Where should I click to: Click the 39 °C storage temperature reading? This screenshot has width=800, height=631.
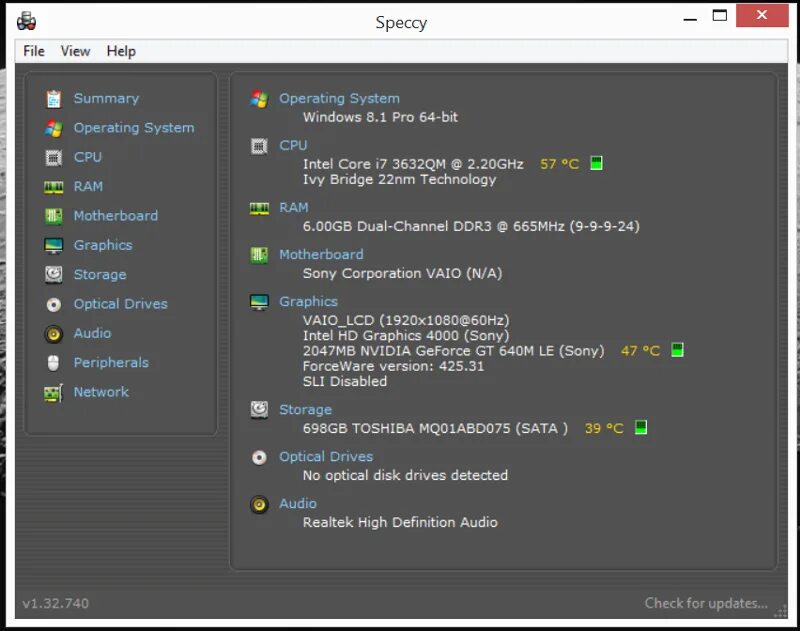pyautogui.click(x=604, y=428)
